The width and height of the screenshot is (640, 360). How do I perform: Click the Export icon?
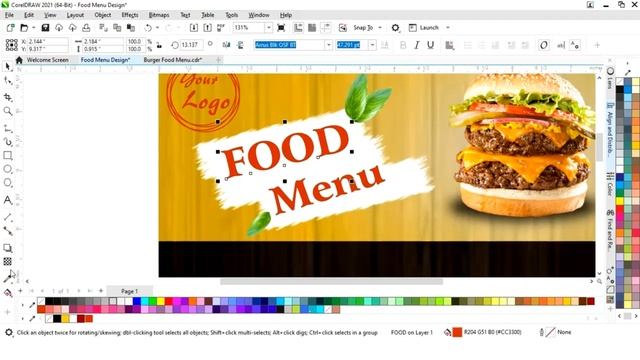coord(207,28)
